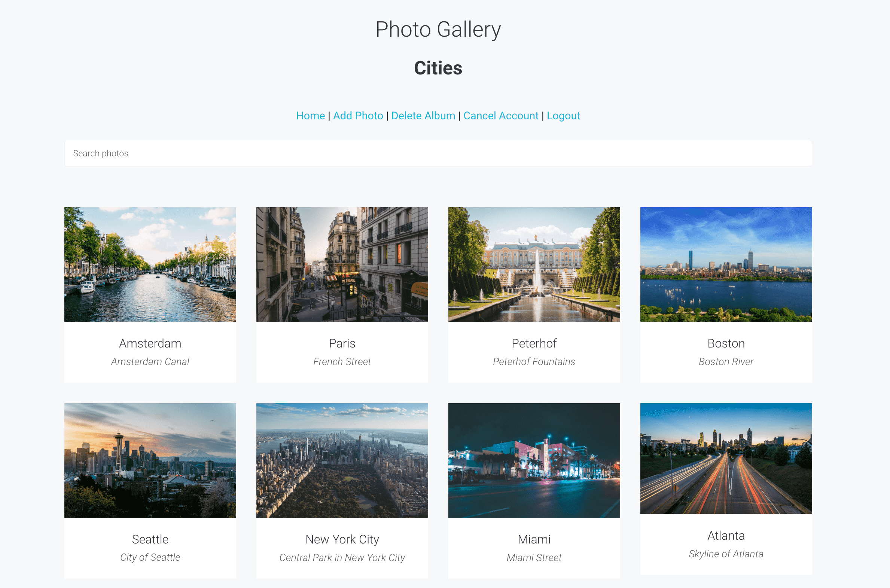Open the Amsterdam Canal photo thumbnail
Image resolution: width=890 pixels, height=588 pixels.
tap(150, 264)
